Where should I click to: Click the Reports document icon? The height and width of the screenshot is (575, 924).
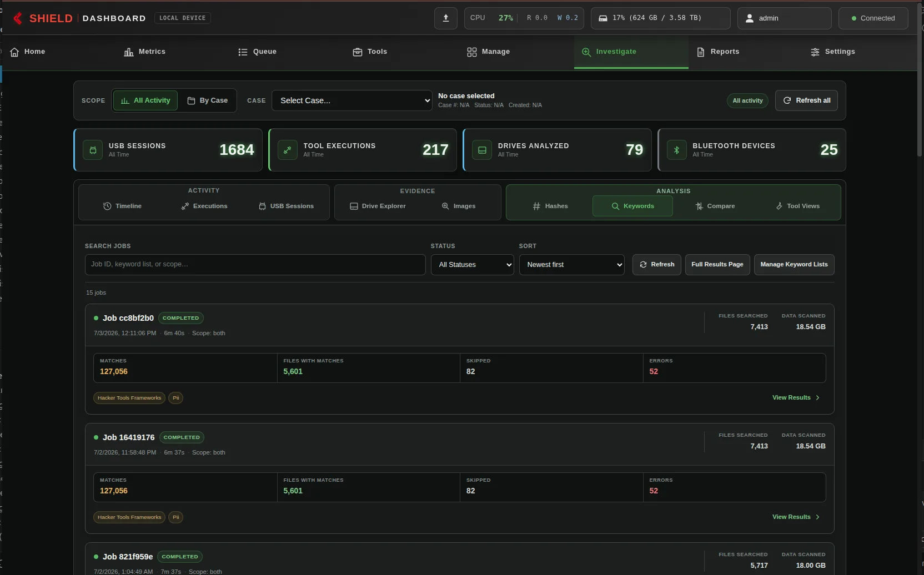(x=701, y=52)
